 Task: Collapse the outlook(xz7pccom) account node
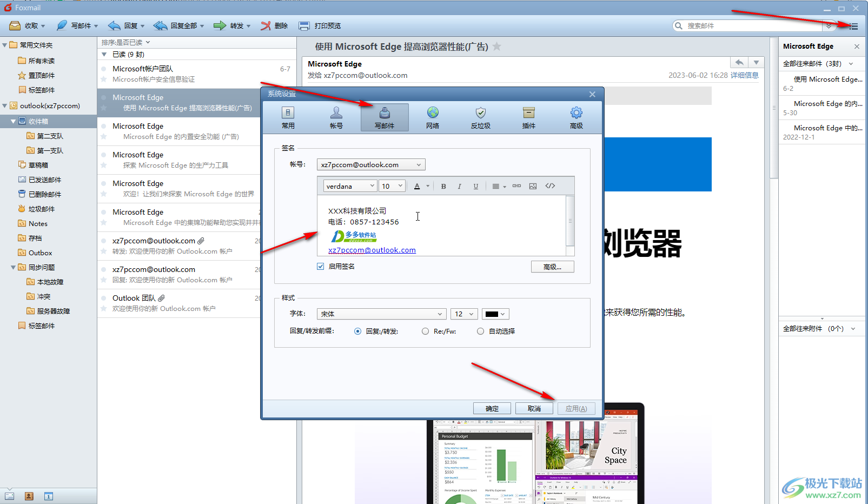click(x=5, y=105)
